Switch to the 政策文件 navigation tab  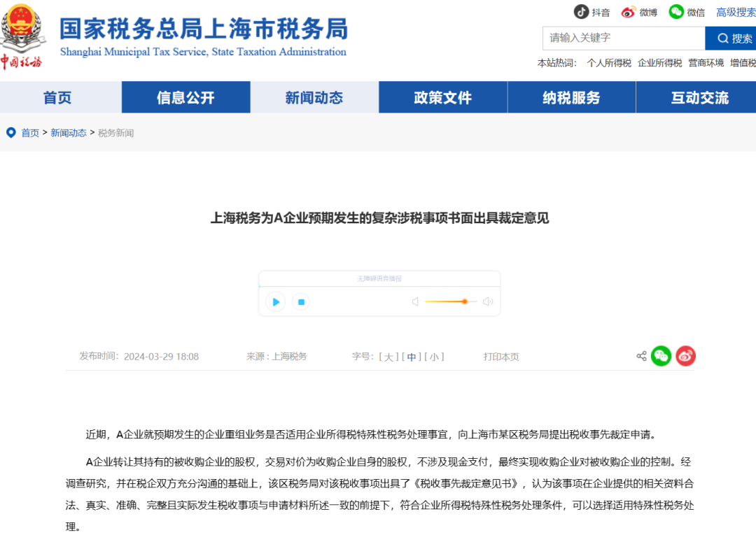[442, 97]
